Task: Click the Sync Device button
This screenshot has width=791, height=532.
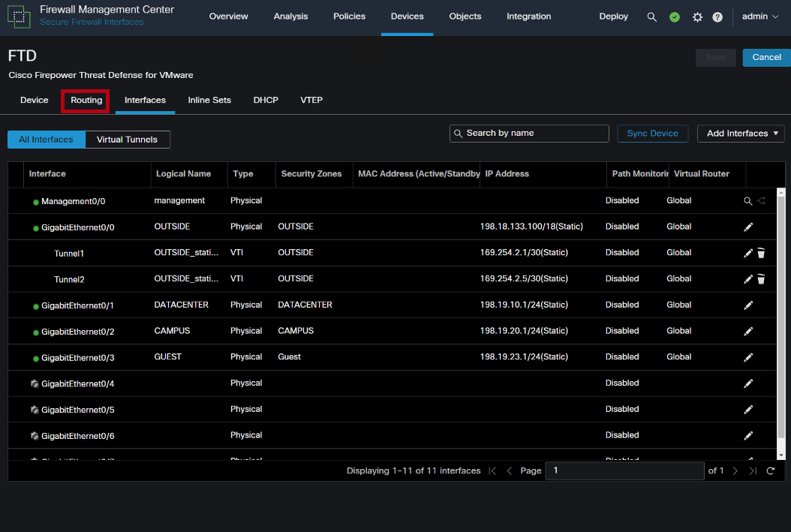Action: tap(652, 134)
